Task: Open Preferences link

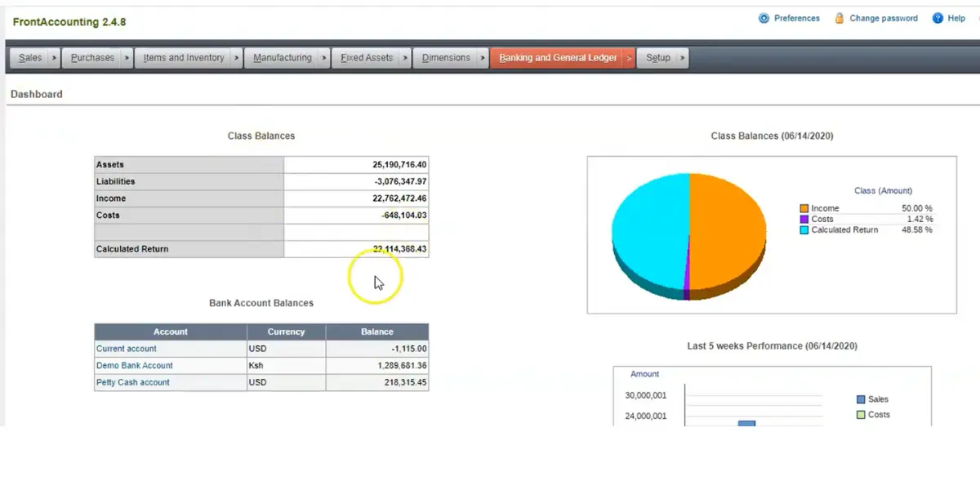Action: (x=797, y=18)
